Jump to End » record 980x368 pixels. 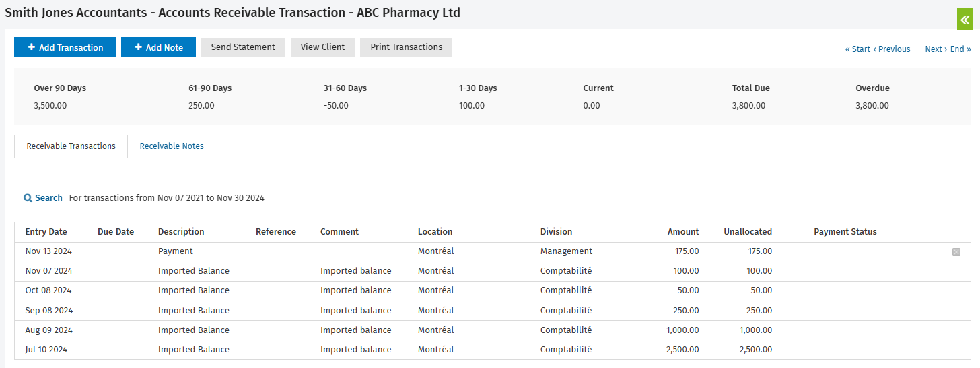[960, 49]
